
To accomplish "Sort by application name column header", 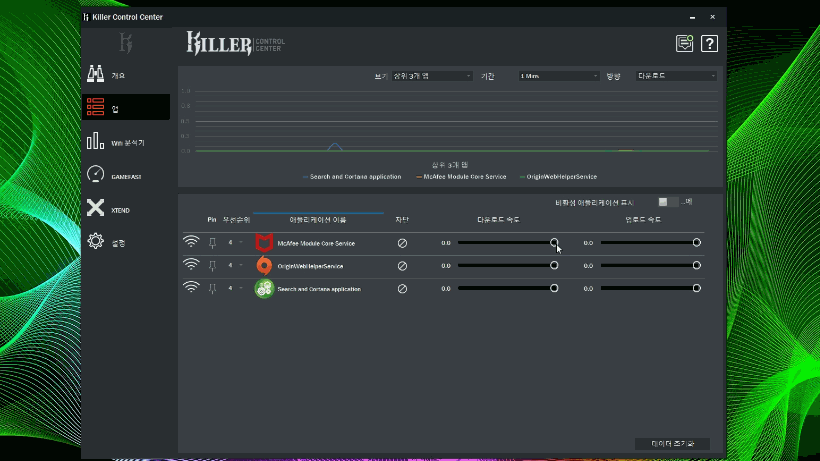I will tap(318, 220).
